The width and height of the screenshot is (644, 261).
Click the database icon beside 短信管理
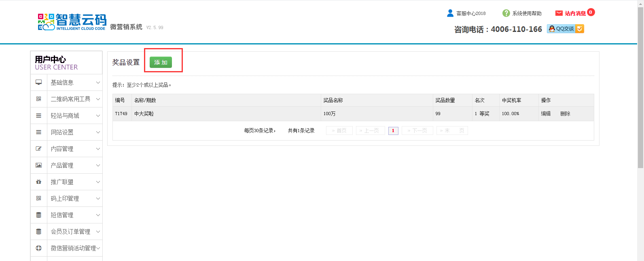coord(38,215)
